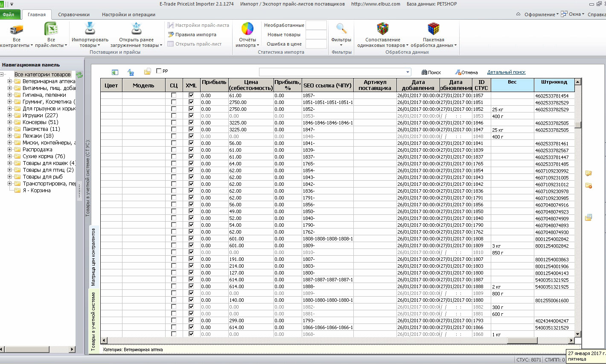606x364 pixels.
Task: Collapse the Все категории товаров root node
Action: click(2, 75)
